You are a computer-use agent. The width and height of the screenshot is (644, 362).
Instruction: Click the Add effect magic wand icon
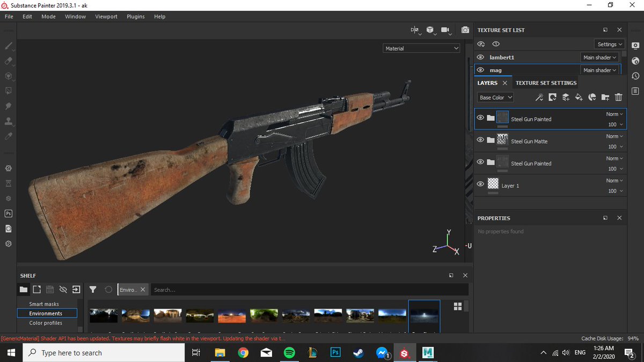pyautogui.click(x=539, y=97)
